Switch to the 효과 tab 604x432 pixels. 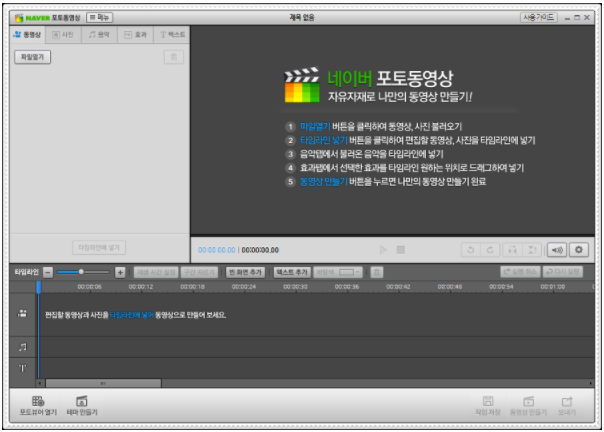click(x=135, y=35)
